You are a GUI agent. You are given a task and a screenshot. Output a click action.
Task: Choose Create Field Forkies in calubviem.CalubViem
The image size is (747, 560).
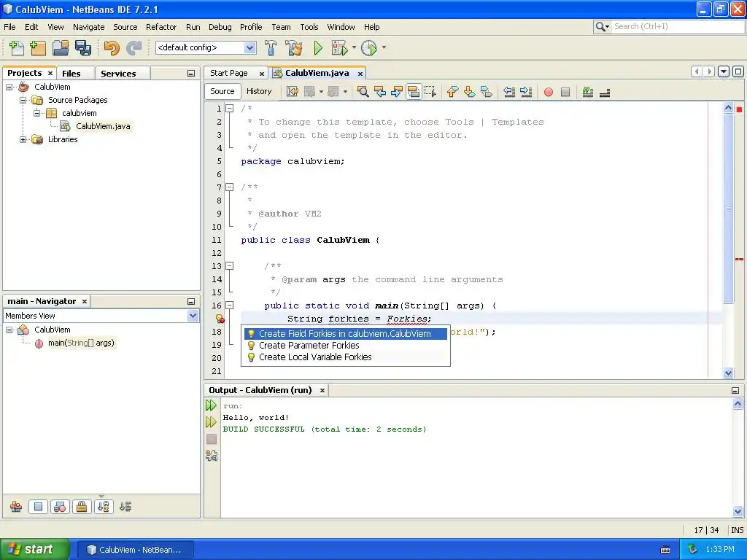pos(346,334)
